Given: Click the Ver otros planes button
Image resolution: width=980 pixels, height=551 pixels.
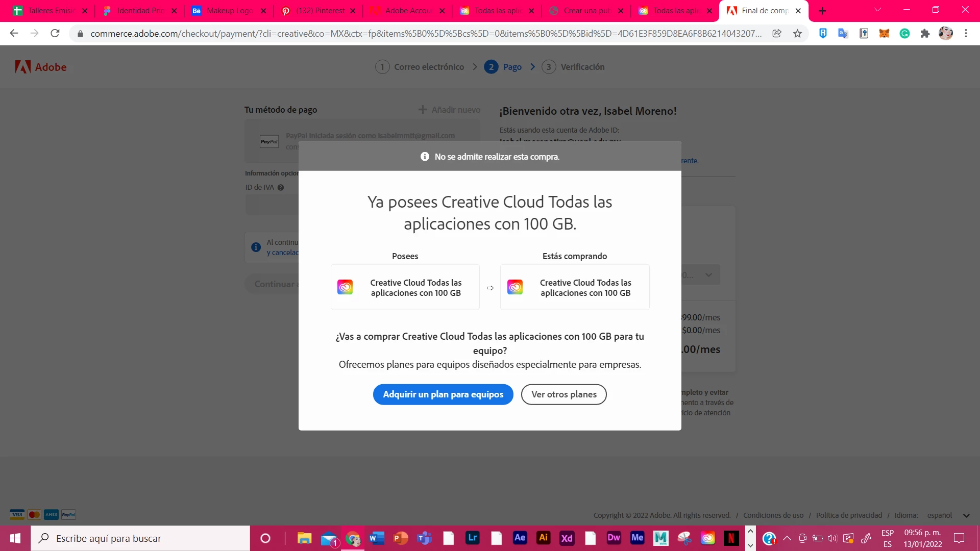Looking at the screenshot, I should [x=564, y=394].
